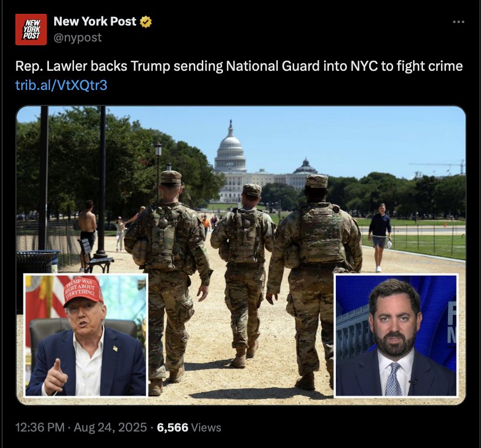Click the New York Post display name

tap(95, 21)
